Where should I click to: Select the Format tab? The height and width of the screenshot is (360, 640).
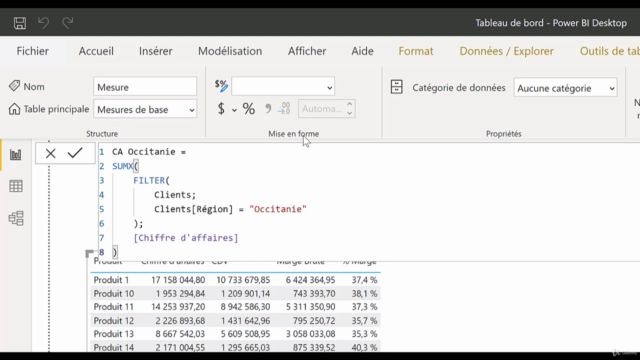click(416, 51)
